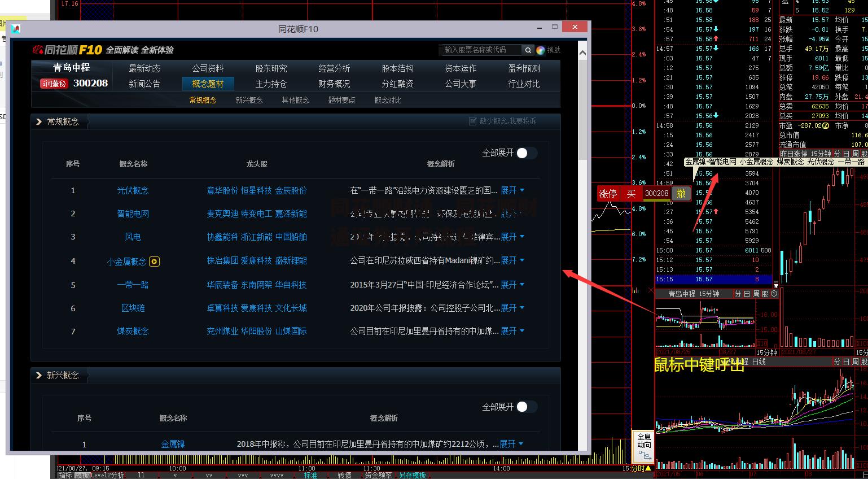
Task: Open the 主力持仓 menu
Action: tap(271, 84)
